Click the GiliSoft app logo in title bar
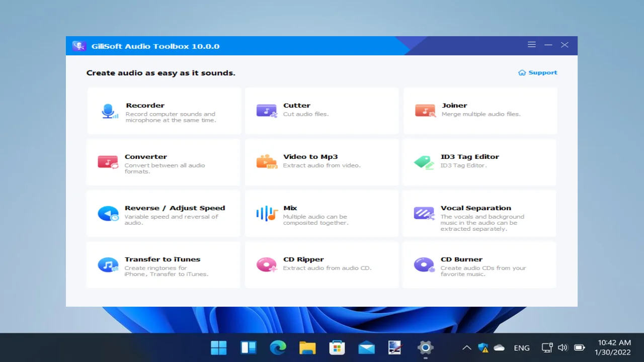 (x=79, y=46)
